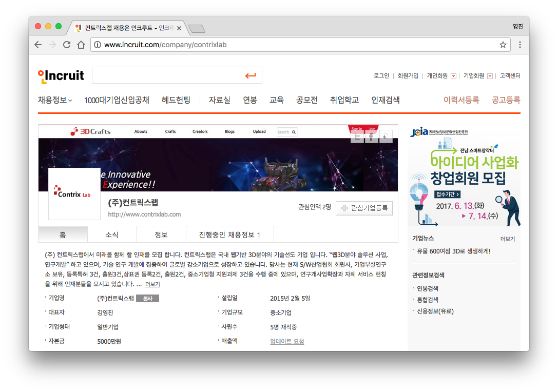
Task: Open the 교육 menu
Action: tap(277, 100)
